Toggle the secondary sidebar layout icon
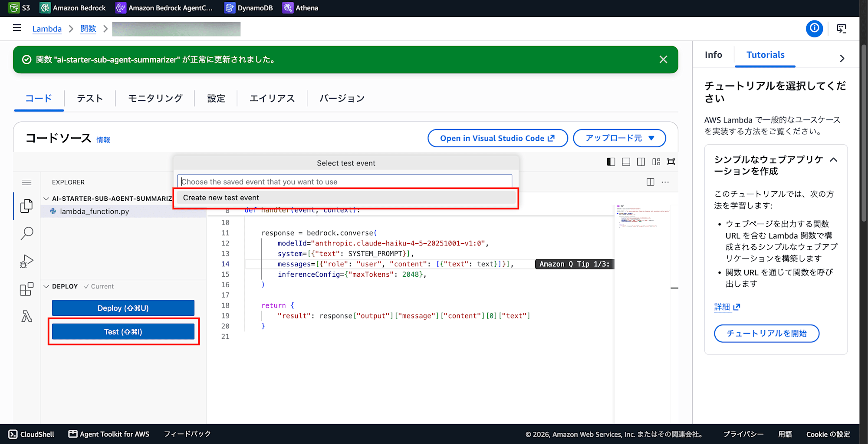 click(x=641, y=162)
